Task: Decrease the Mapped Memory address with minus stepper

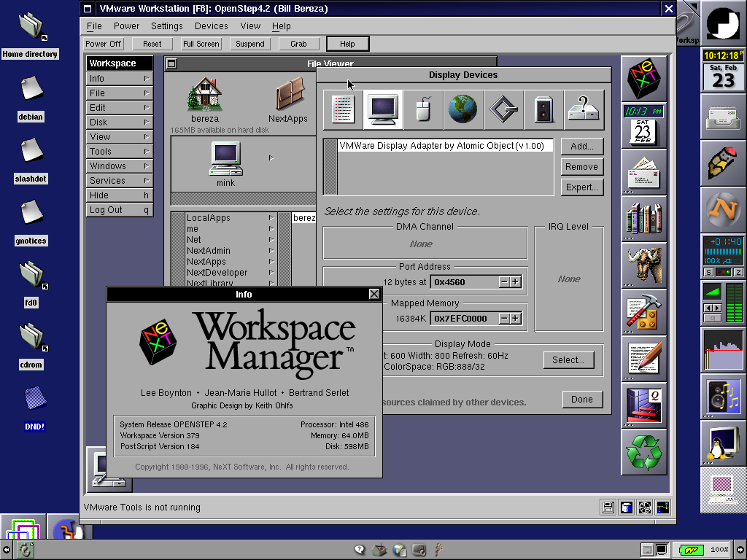Action: [504, 318]
